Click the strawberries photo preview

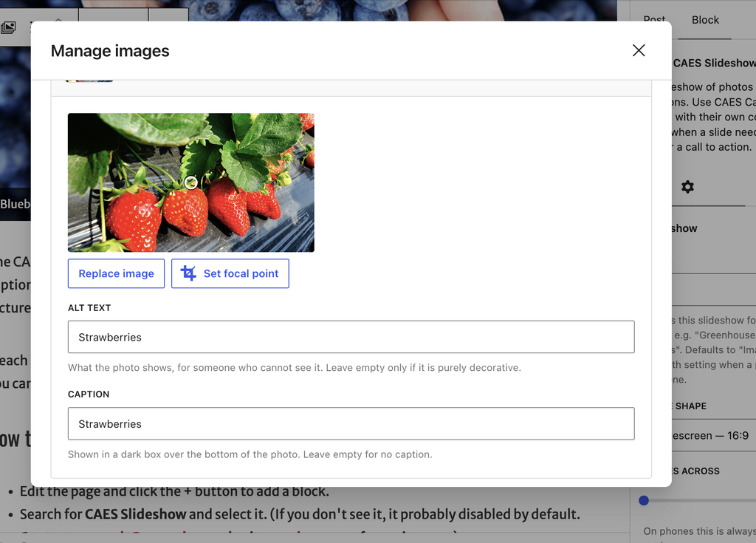191,182
